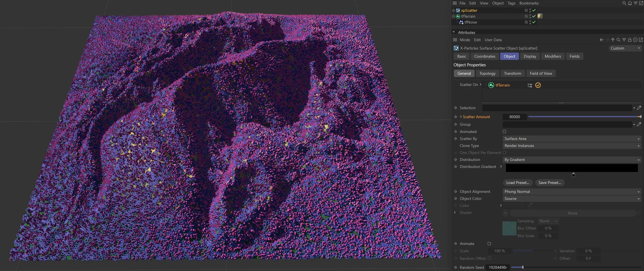Click the Random Seed input field
This screenshot has width=644, height=271.
[497, 267]
